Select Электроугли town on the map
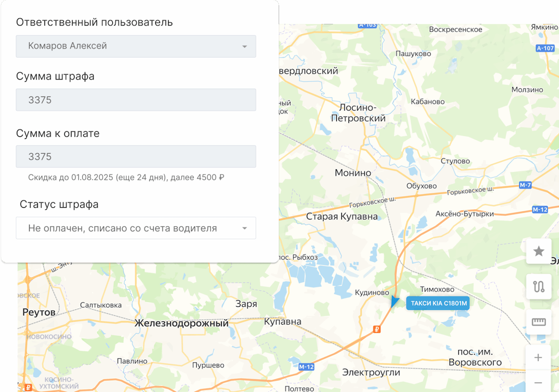This screenshot has width=559, height=392. pyautogui.click(x=371, y=372)
